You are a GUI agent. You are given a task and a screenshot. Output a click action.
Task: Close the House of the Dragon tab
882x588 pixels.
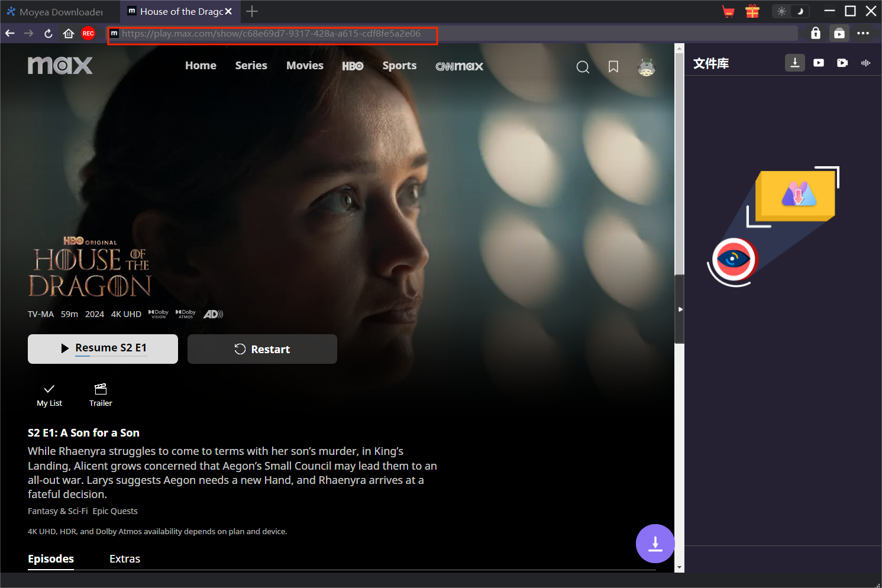click(228, 11)
